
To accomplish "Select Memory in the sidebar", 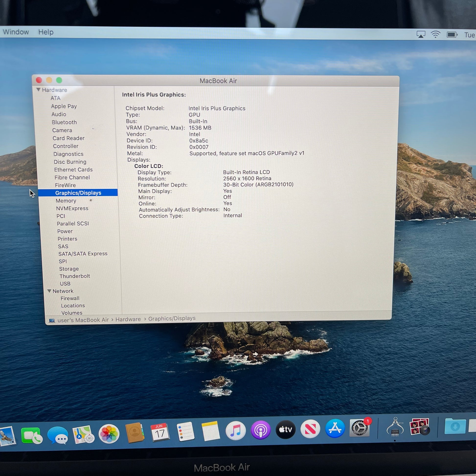I will pos(66,201).
